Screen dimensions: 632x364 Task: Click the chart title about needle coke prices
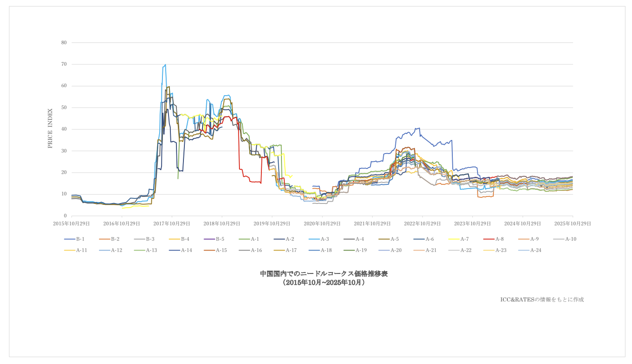click(x=323, y=274)
